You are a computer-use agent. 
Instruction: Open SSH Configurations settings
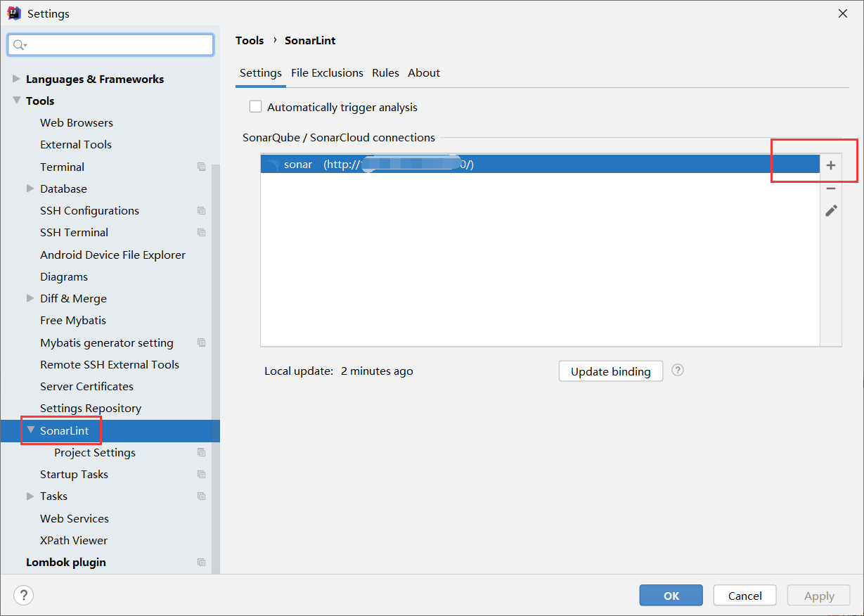(89, 210)
